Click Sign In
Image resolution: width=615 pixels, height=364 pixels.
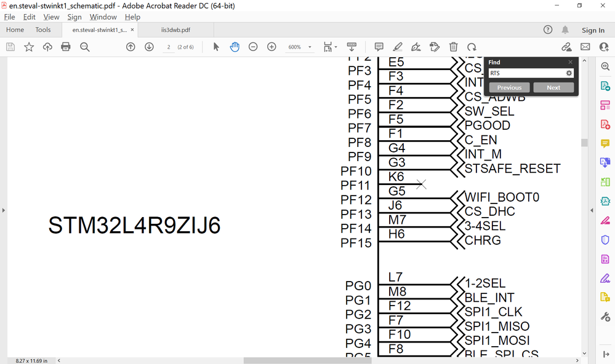(x=593, y=30)
